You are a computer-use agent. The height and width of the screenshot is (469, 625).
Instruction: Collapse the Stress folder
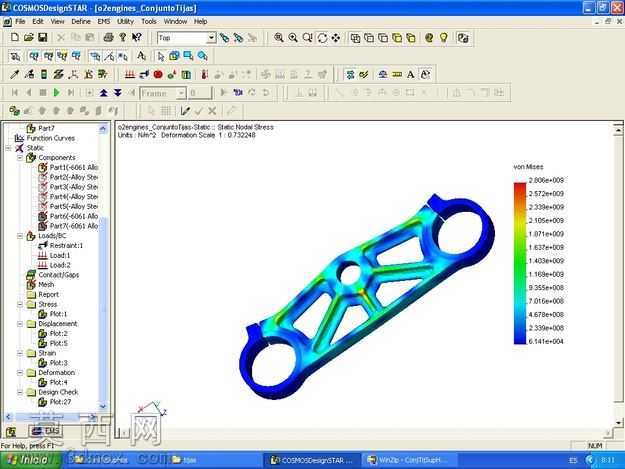(x=20, y=304)
